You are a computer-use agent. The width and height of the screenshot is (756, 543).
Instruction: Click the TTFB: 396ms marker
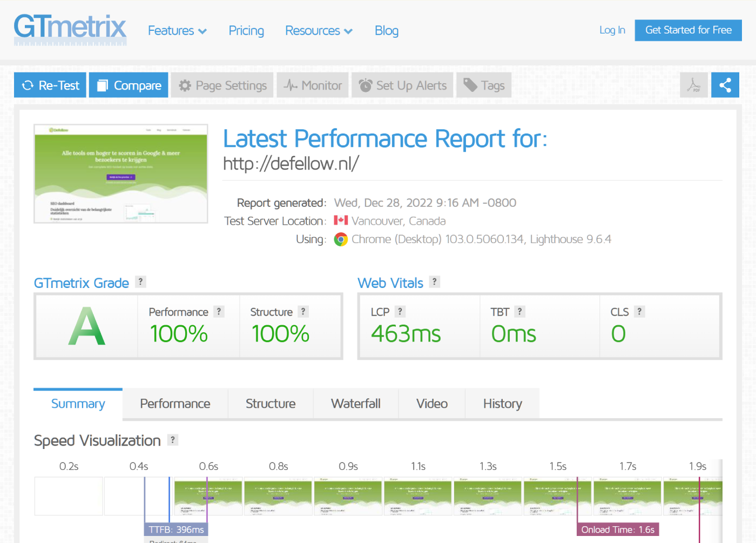[176, 530]
